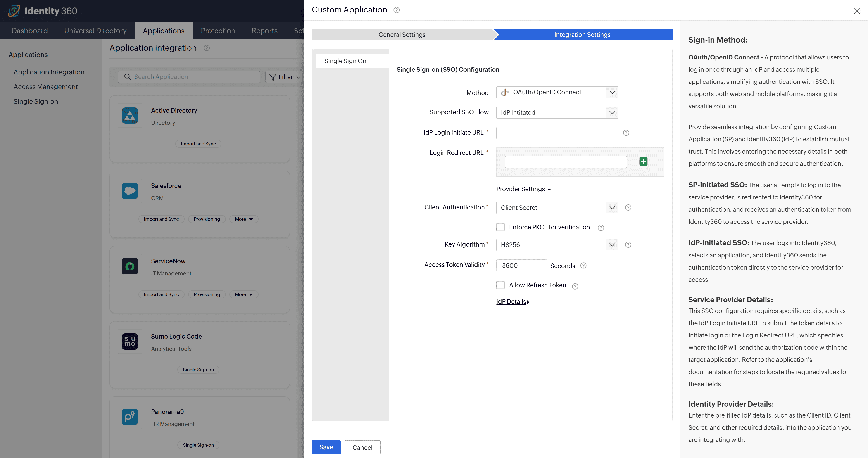Click the Identity360 logo icon
This screenshot has height=458, width=868.
coord(14,11)
